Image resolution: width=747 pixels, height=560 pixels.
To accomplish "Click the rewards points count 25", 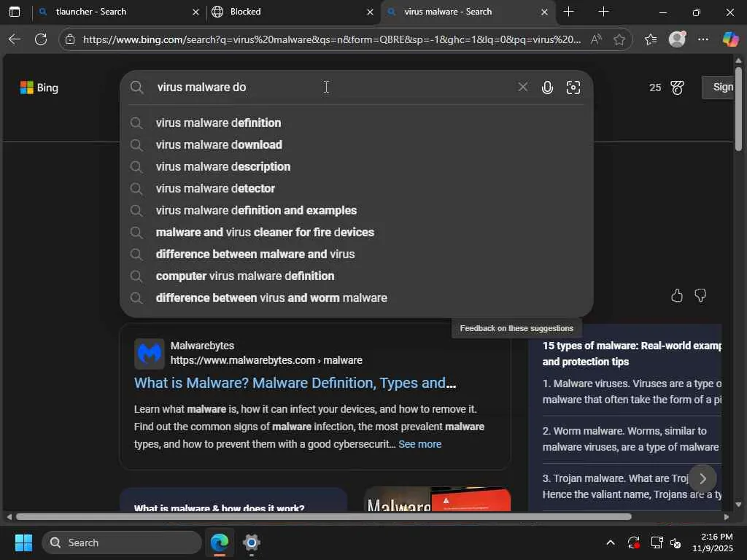I will (x=655, y=87).
